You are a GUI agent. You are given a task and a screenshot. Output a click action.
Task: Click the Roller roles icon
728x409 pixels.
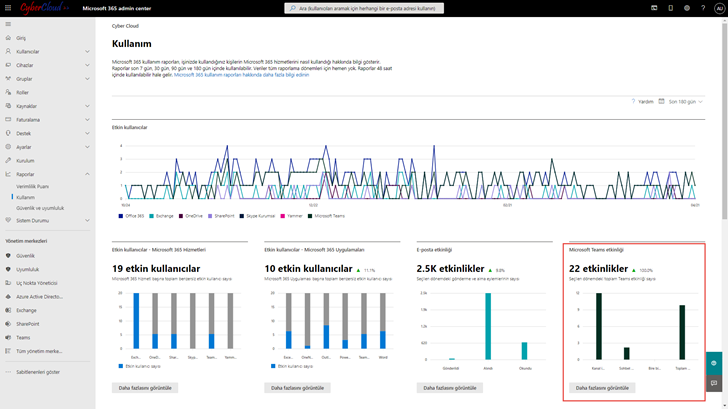[8, 92]
